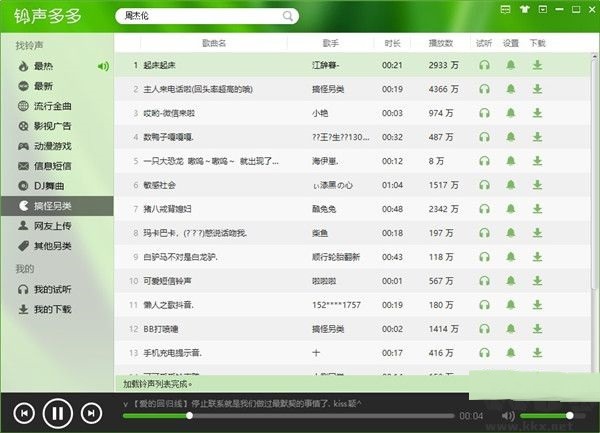Viewport: 600px width, 433px height.
Task: Set 主人来电话啦 ringtone via bell icon
Action: [x=510, y=89]
